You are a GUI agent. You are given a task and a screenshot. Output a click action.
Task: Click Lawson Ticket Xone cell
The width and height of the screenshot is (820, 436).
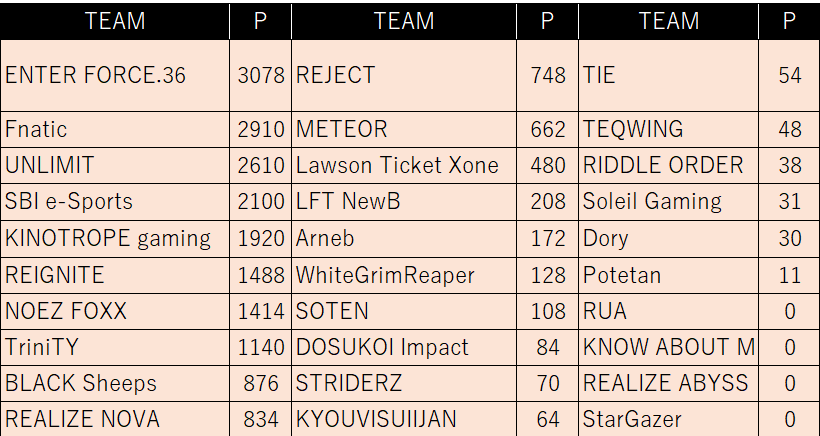coord(397,165)
